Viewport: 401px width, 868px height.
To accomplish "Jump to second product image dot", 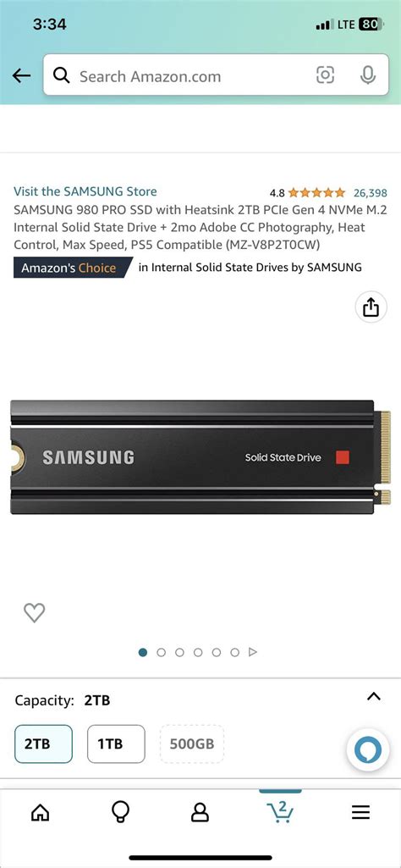I will pos(161,653).
